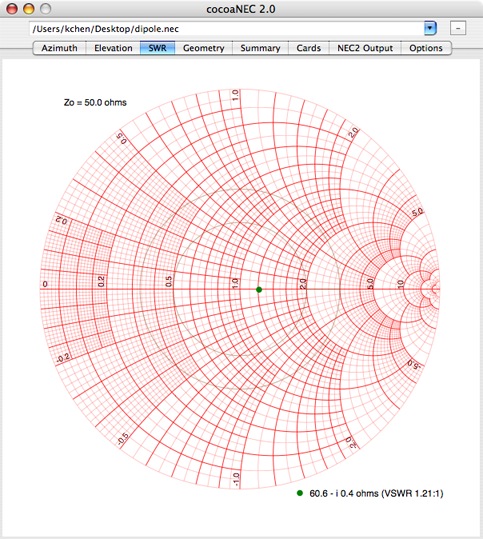This screenshot has height=539, width=483.
Task: Open the Options tab
Action: coord(426,48)
